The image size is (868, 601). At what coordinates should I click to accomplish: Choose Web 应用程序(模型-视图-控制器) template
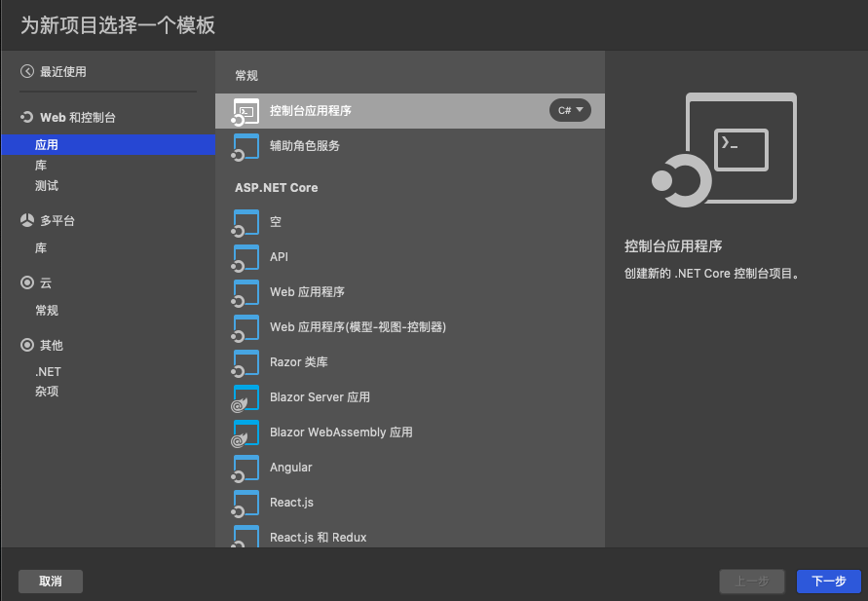tap(409, 327)
